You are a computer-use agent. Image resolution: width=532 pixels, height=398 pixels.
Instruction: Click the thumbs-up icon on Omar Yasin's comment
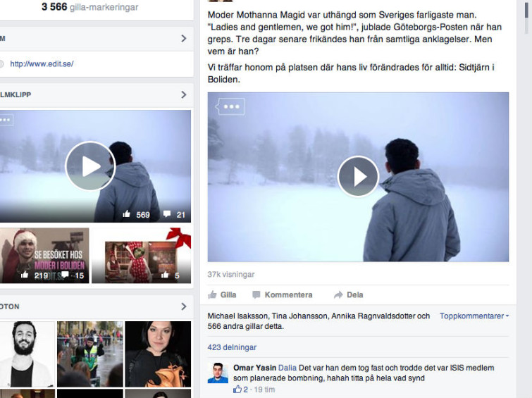pos(237,389)
